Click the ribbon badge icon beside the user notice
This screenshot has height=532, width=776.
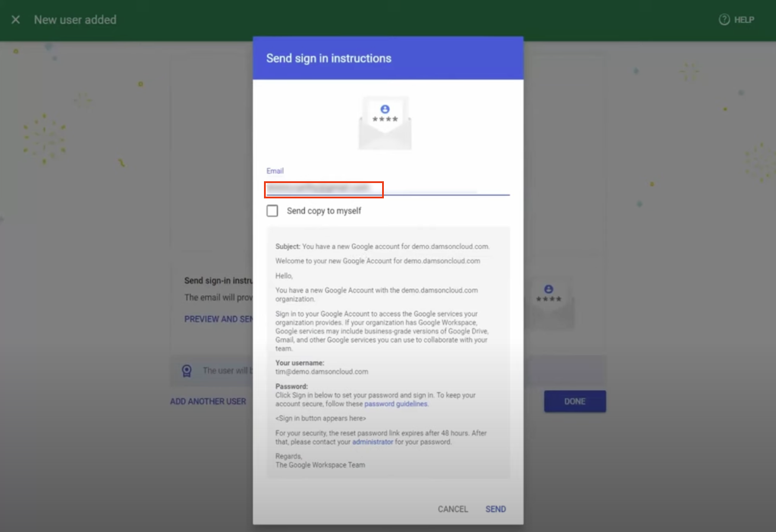pyautogui.click(x=187, y=370)
